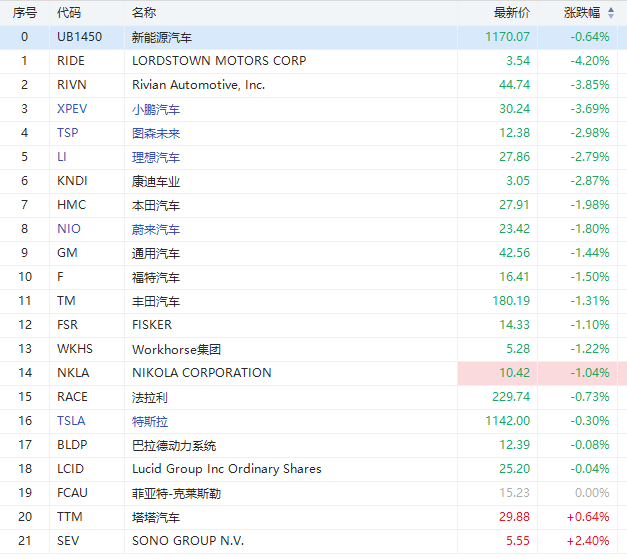Click the 名称 column header
Viewport: 627px width, 559px height.
pyautogui.click(x=144, y=13)
